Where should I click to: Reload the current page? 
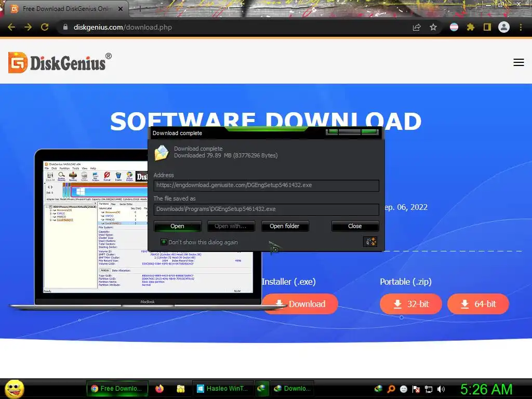45,27
